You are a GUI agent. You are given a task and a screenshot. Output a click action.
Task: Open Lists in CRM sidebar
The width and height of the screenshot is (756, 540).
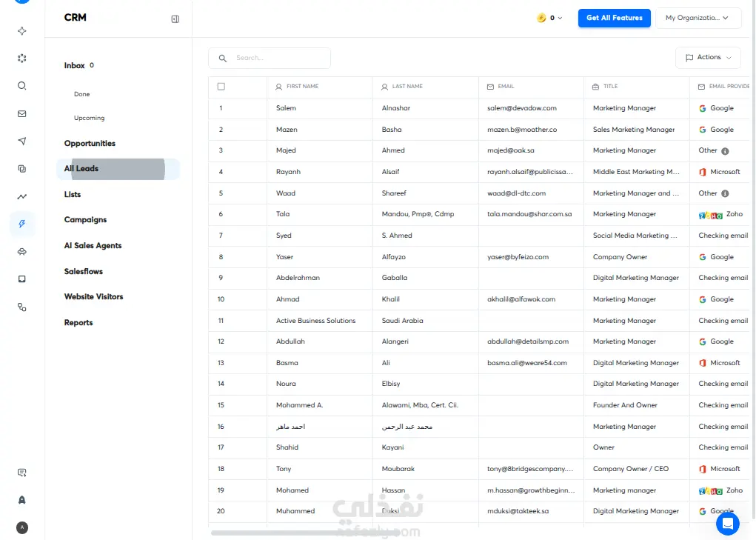point(73,194)
